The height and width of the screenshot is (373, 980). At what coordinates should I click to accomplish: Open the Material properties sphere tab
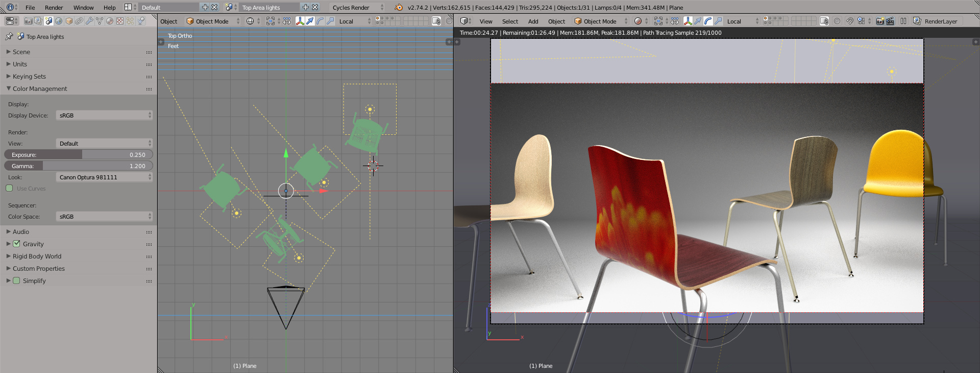click(x=110, y=21)
